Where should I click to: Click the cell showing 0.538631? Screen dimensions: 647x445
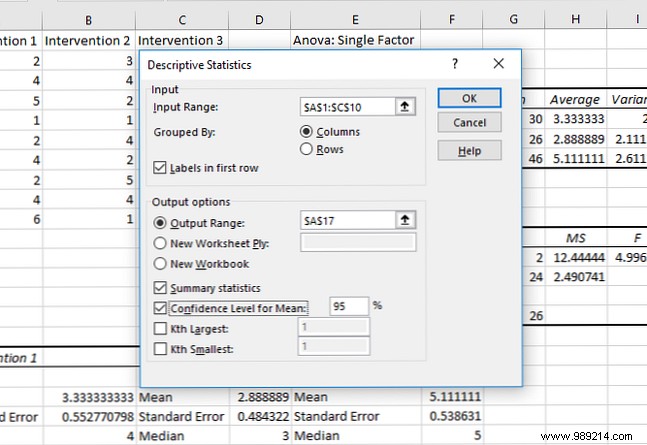click(452, 417)
